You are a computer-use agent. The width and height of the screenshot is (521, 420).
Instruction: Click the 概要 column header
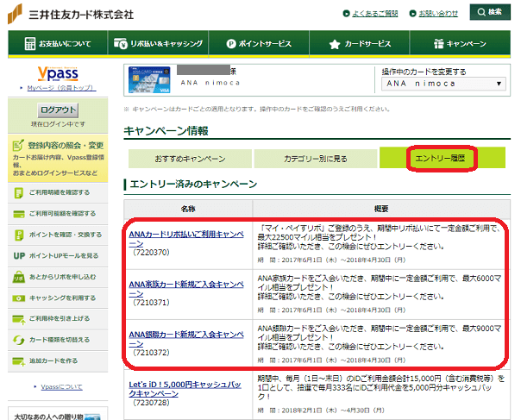pos(381,209)
